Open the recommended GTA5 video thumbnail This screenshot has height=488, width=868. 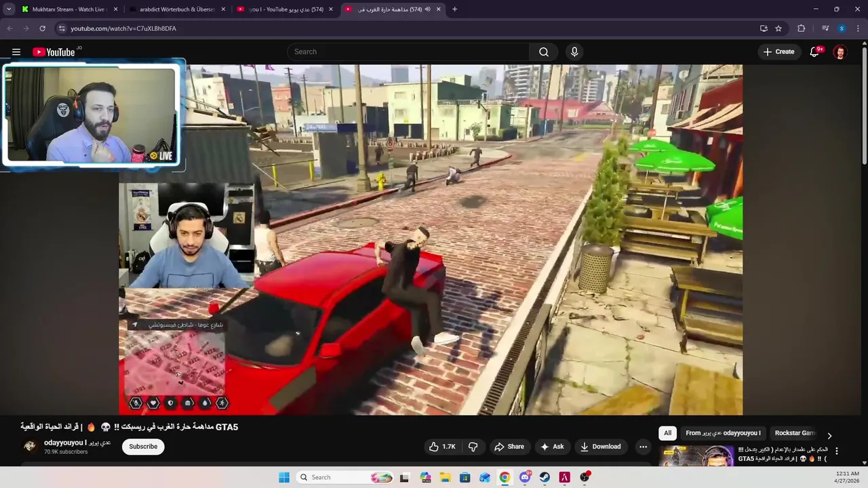(x=696, y=456)
